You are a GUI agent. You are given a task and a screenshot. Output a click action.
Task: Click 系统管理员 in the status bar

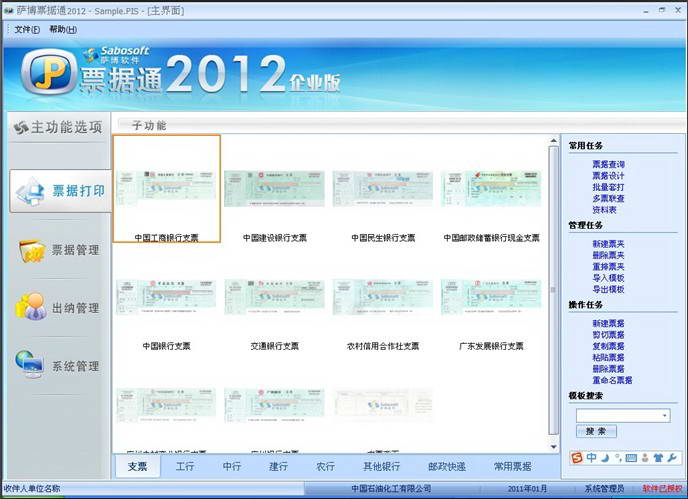click(x=604, y=488)
